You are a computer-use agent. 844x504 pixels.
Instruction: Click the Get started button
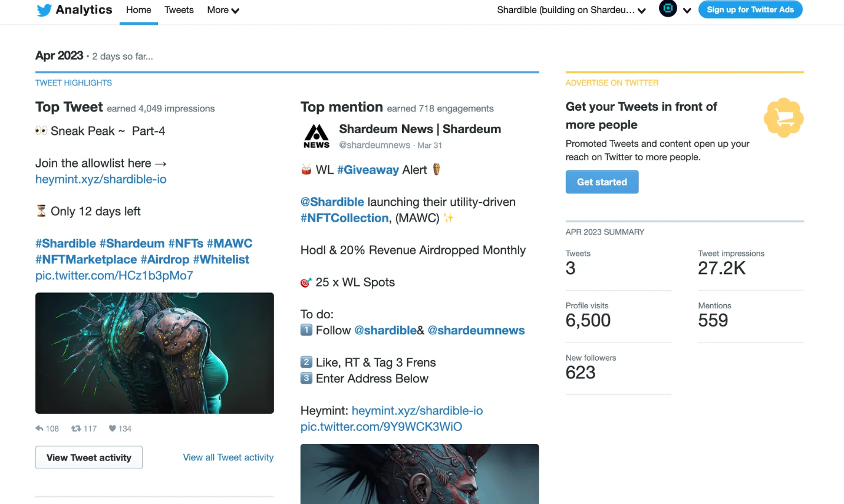pos(602,182)
